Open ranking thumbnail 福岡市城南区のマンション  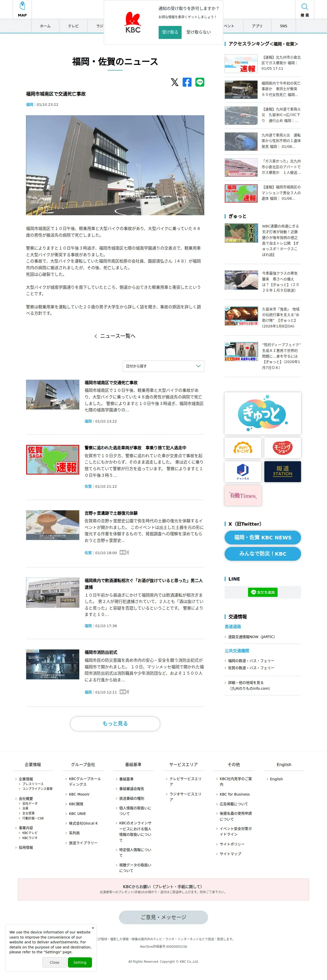point(241,193)
